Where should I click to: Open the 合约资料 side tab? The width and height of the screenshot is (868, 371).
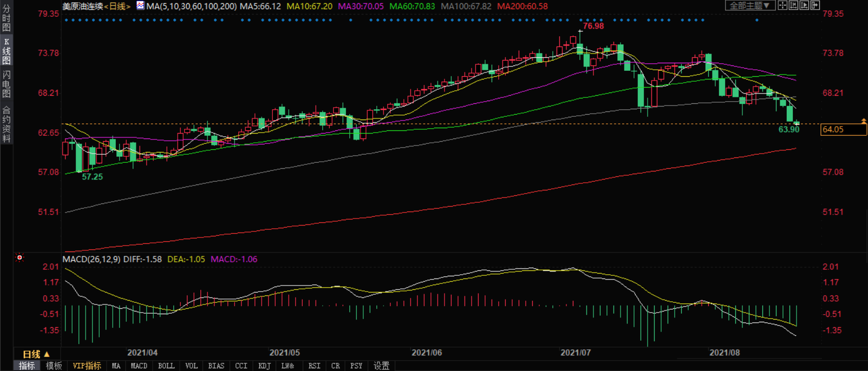6,124
